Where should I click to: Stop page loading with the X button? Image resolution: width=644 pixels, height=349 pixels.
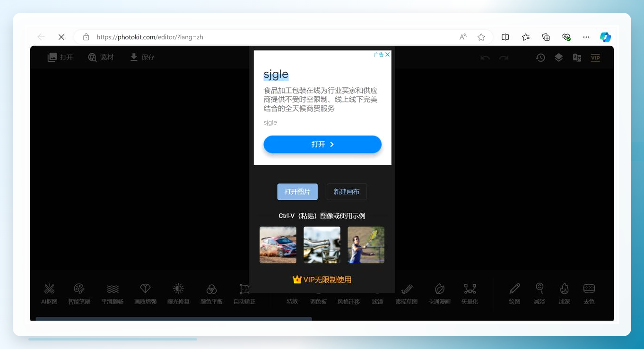61,37
